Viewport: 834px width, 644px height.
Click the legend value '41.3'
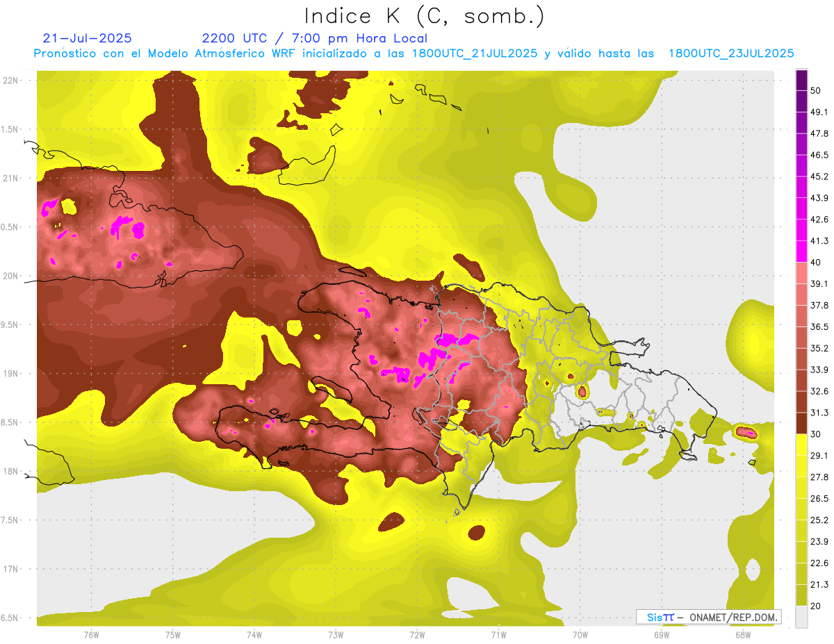tap(819, 241)
